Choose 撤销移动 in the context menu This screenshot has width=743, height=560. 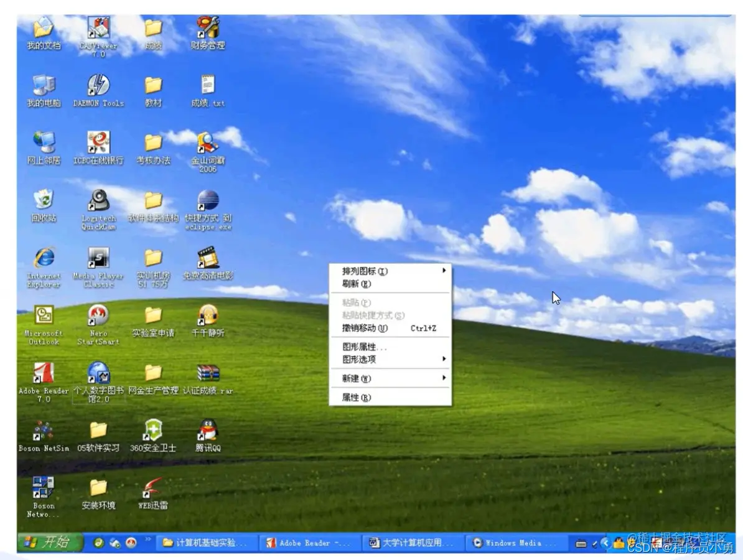[x=390, y=328]
